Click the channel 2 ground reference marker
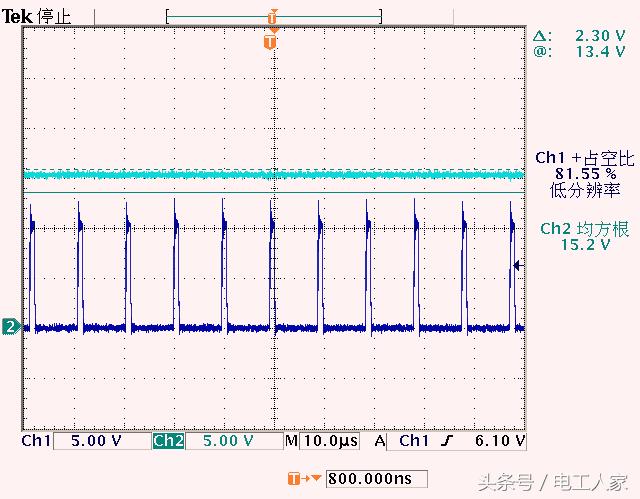 click(11, 326)
